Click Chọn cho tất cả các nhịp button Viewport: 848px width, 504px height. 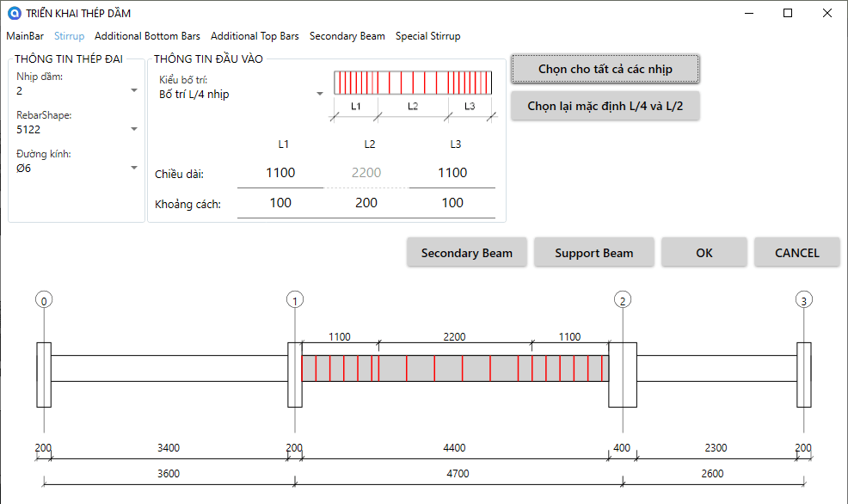click(x=605, y=69)
